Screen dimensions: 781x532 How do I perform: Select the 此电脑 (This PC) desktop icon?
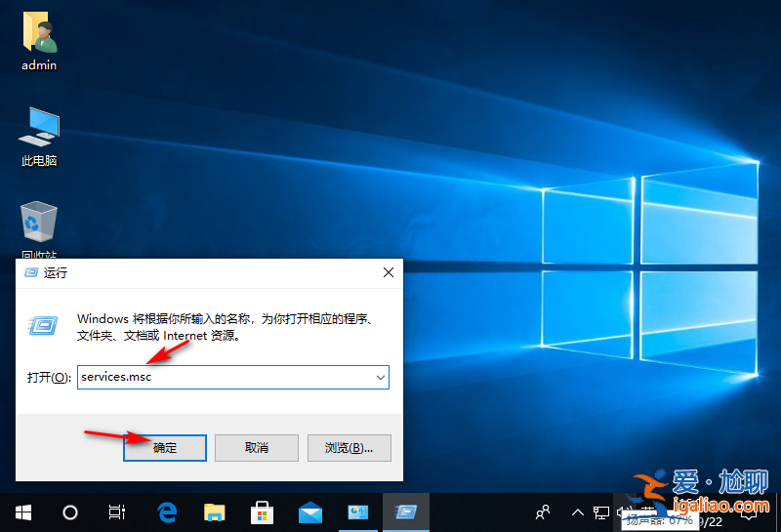click(39, 137)
